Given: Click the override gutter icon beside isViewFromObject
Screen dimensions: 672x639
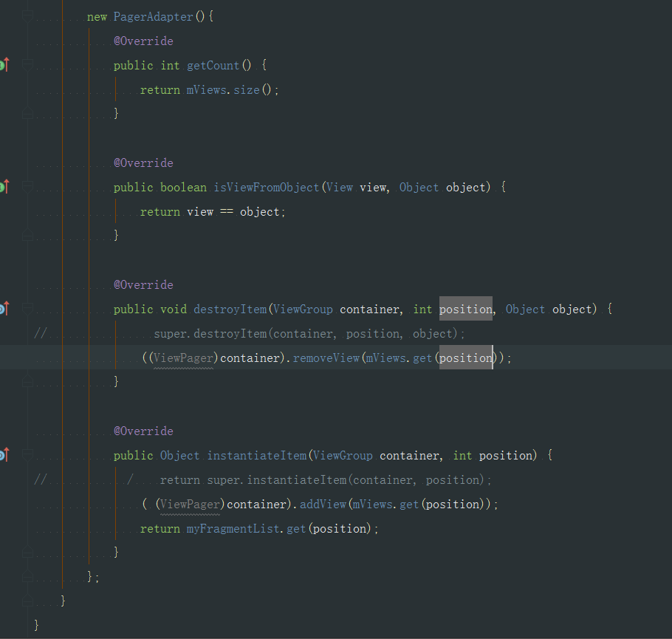Looking at the screenshot, I should [x=4, y=187].
